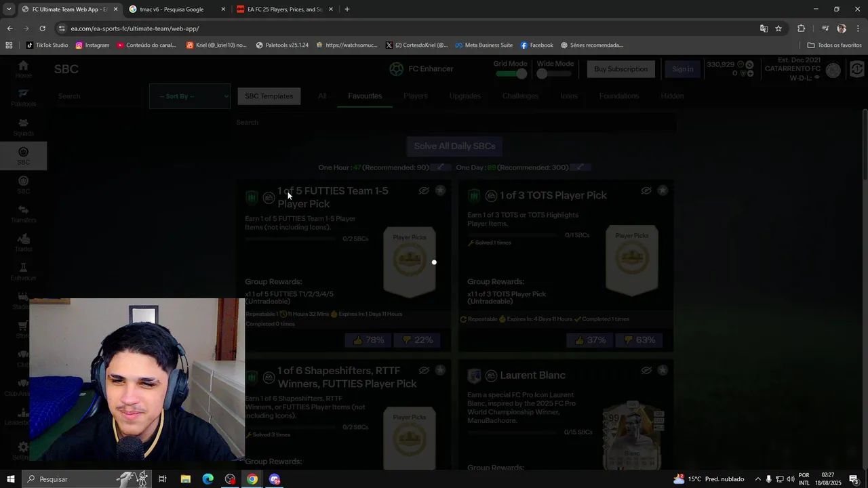Select the Favourites tab
Image resolution: width=868 pixels, height=488 pixels.
(365, 96)
